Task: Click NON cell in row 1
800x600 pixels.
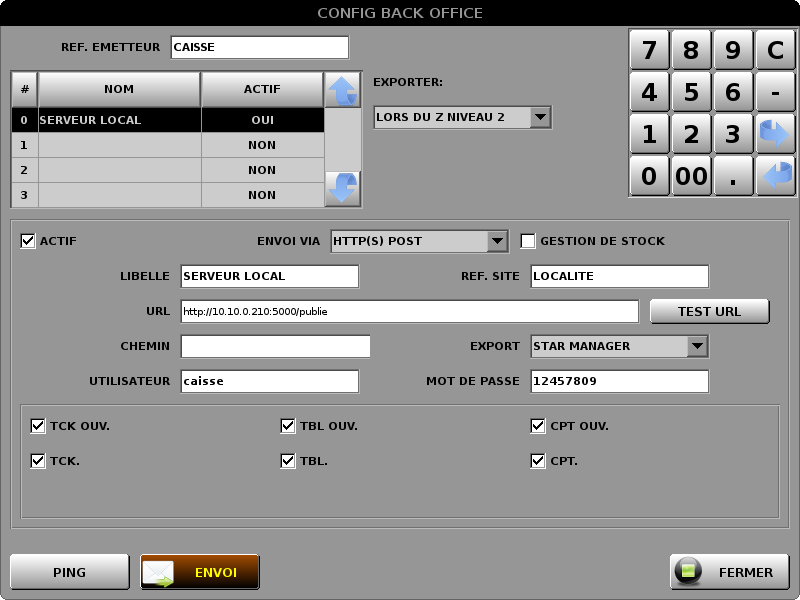Action: [x=263, y=145]
